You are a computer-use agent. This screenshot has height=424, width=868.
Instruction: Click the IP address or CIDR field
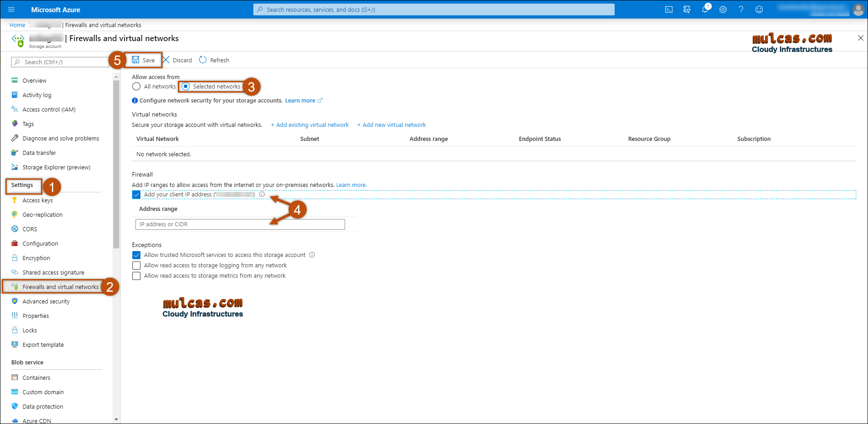tap(240, 224)
